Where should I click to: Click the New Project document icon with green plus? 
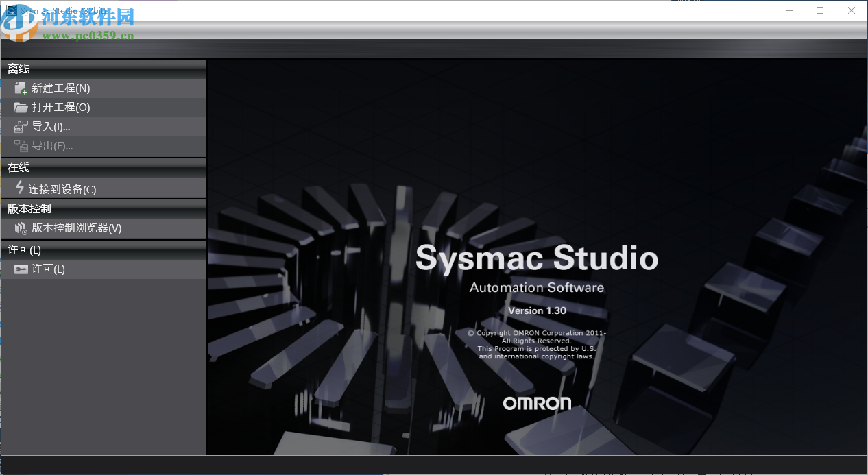[20, 88]
